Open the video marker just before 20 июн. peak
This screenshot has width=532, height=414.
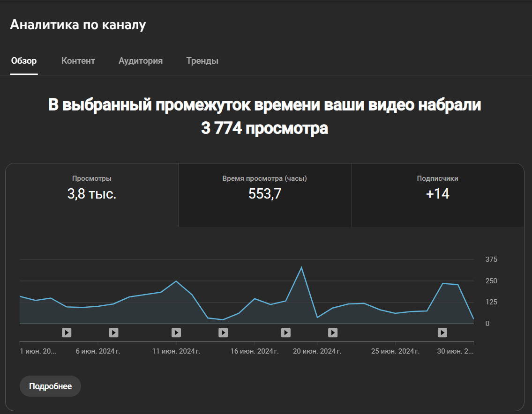coord(285,333)
